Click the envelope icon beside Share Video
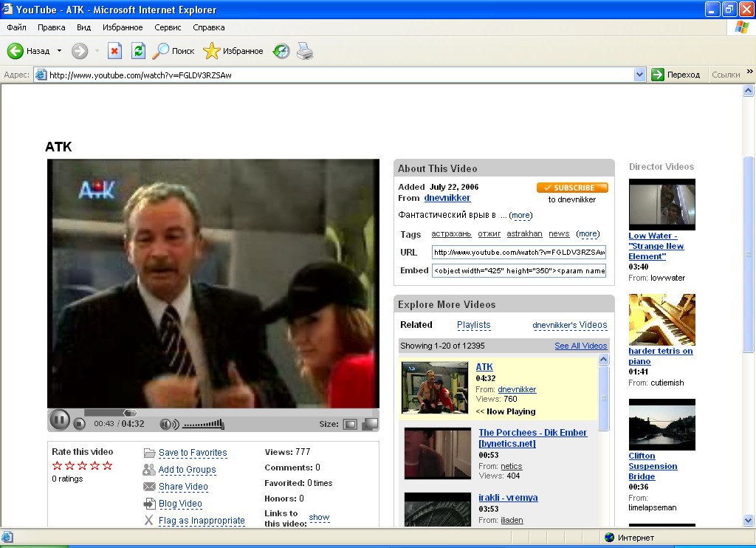Image resolution: width=756 pixels, height=548 pixels. tap(149, 486)
